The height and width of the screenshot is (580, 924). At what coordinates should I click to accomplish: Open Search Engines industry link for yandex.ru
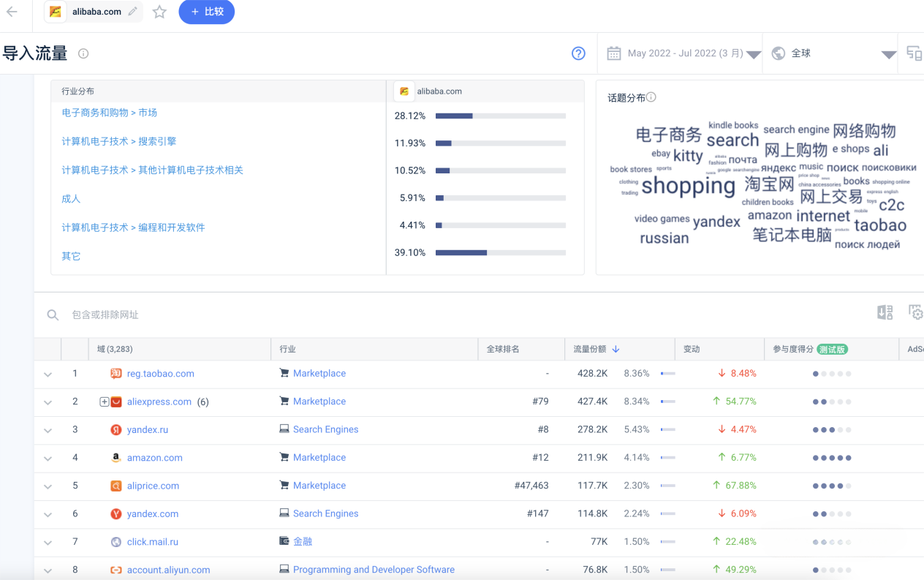326,430
